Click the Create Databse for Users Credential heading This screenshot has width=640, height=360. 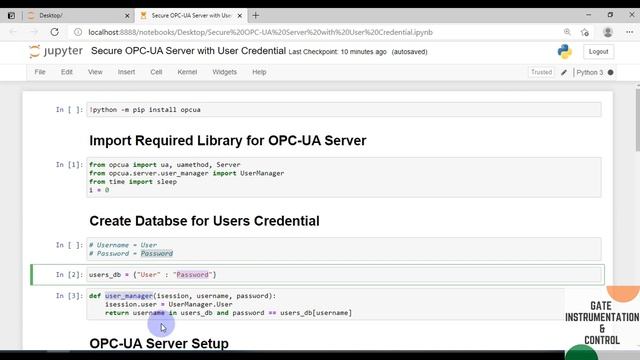pos(204,221)
